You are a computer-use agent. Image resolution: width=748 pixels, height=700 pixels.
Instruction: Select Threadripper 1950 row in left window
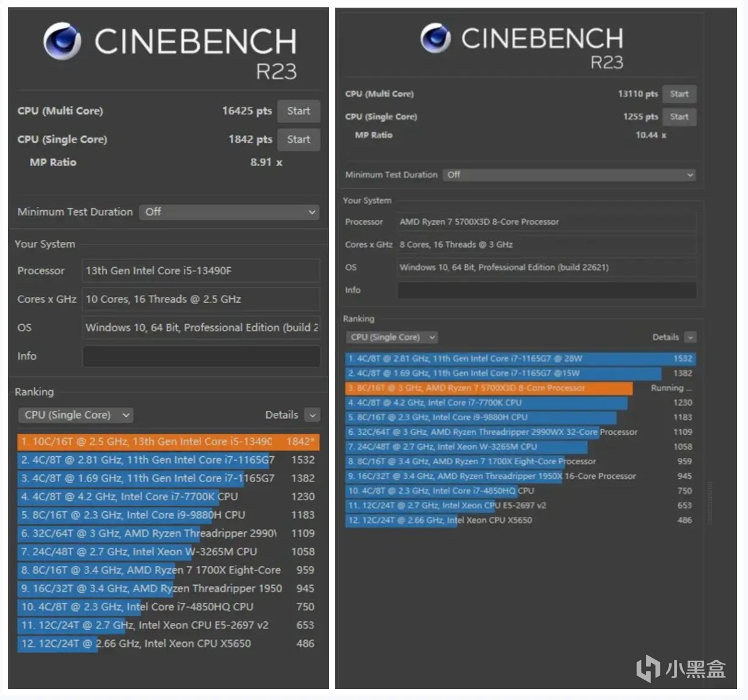tap(169, 588)
